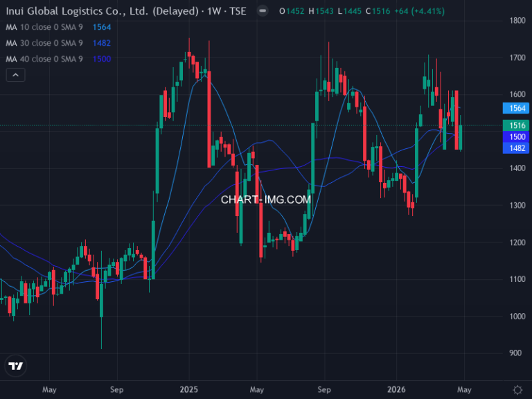This screenshot has height=399, width=532.
Task: Open chart settings gear icon
Action: click(x=517, y=390)
